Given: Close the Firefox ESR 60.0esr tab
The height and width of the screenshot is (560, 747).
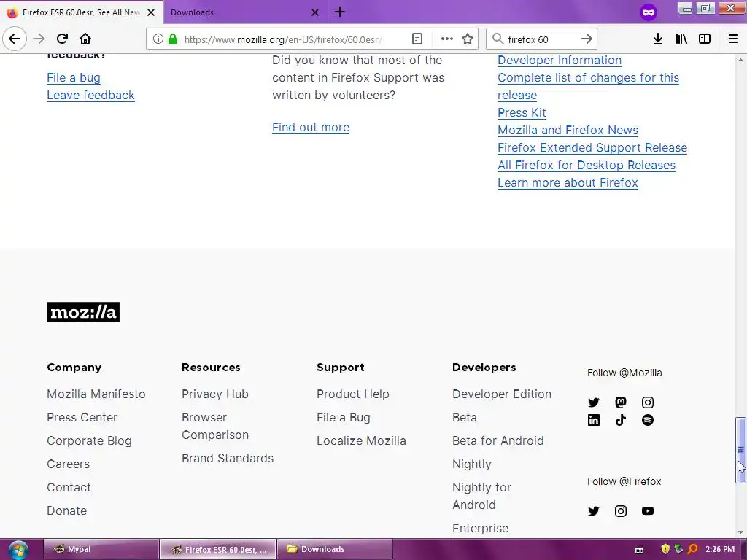Looking at the screenshot, I should click(151, 12).
